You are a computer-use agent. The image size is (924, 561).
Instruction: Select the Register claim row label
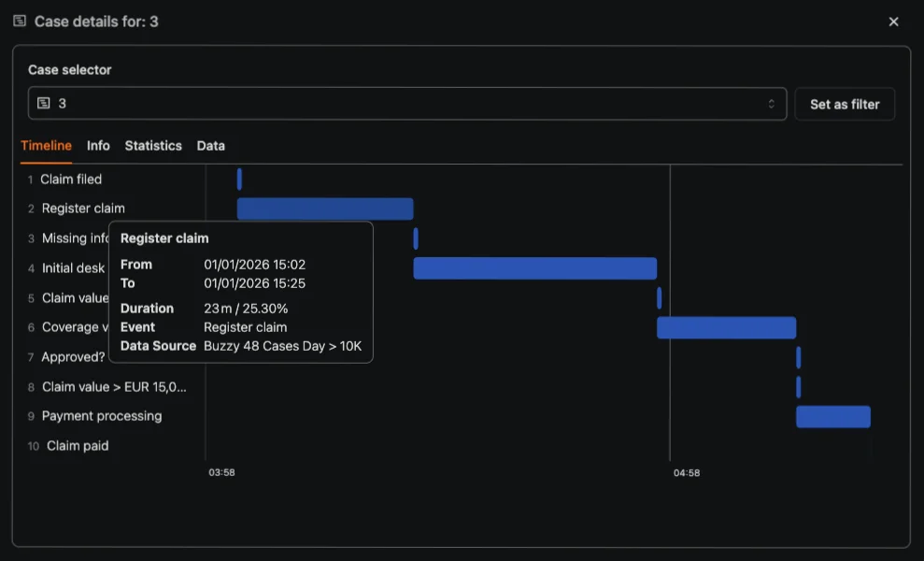83,209
